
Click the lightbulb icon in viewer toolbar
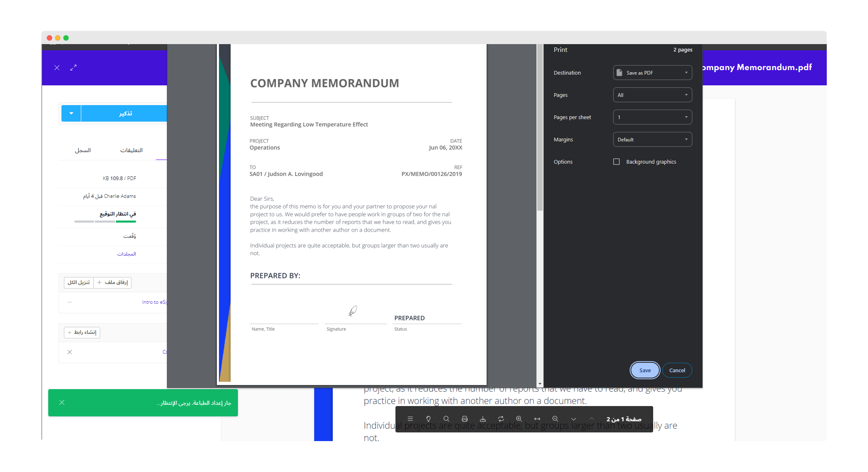[428, 419]
